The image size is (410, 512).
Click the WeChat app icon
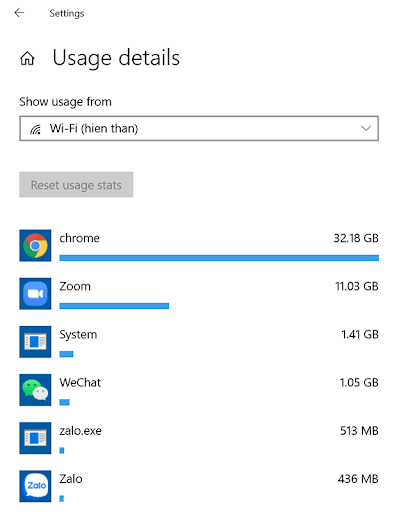coord(35,390)
